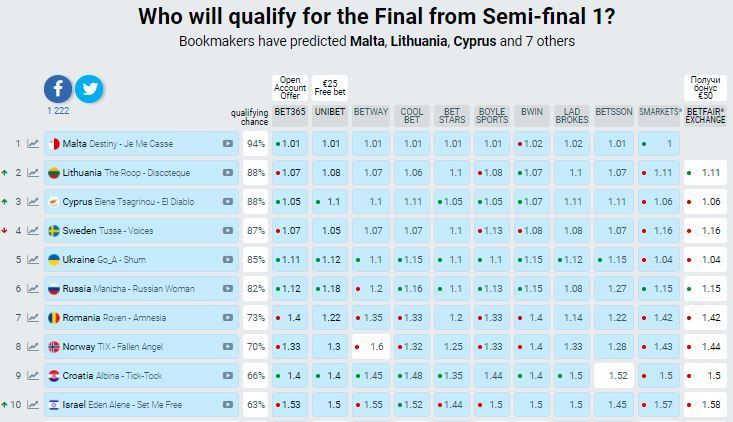Image resolution: width=733 pixels, height=422 pixels.
Task: Click Betway odds 1.6 for Norway
Action: tap(372, 347)
